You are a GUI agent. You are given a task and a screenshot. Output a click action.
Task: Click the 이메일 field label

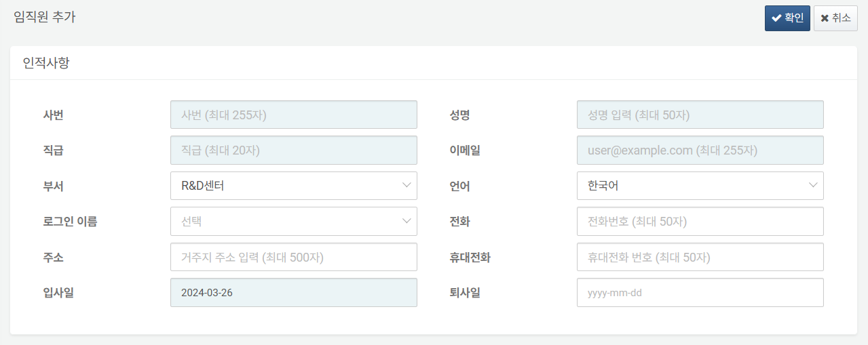(x=465, y=150)
